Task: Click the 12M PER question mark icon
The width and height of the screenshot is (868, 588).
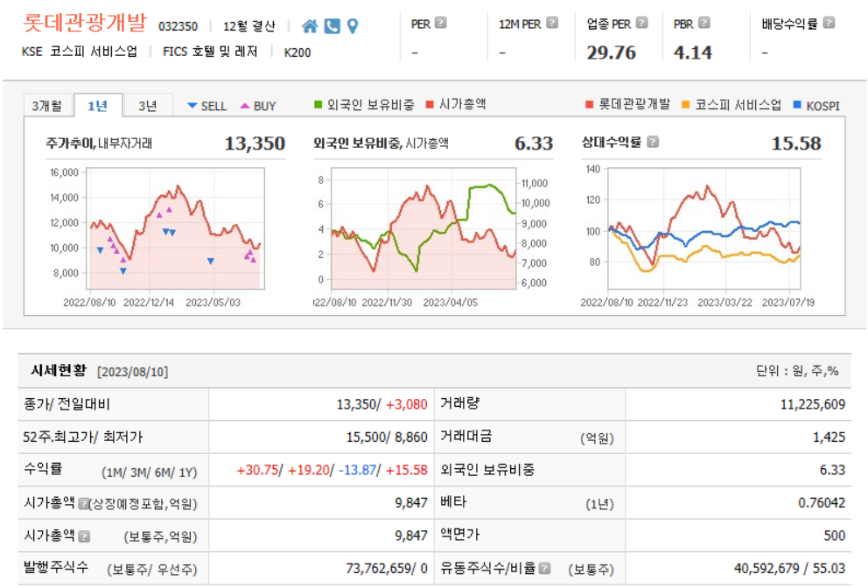Action: pyautogui.click(x=551, y=23)
